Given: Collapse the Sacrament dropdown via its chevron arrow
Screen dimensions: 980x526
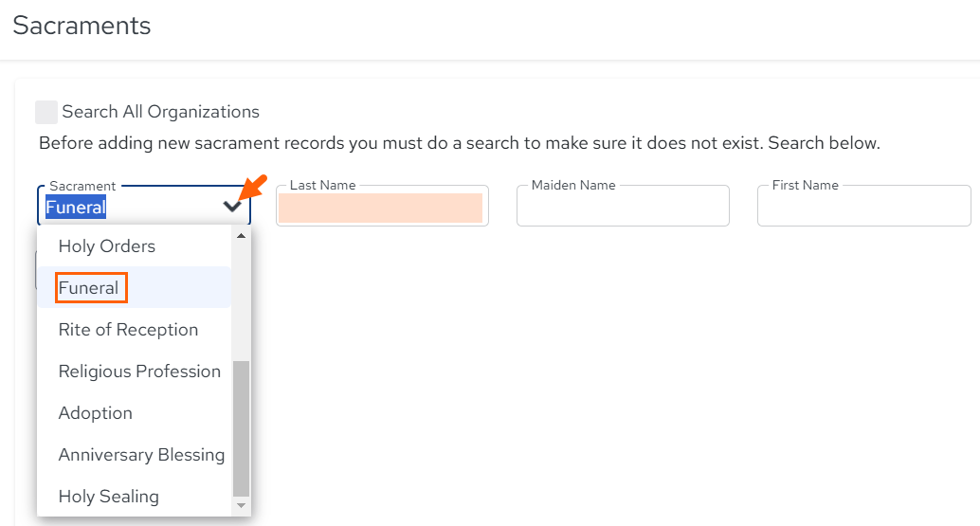Looking at the screenshot, I should click(x=232, y=207).
